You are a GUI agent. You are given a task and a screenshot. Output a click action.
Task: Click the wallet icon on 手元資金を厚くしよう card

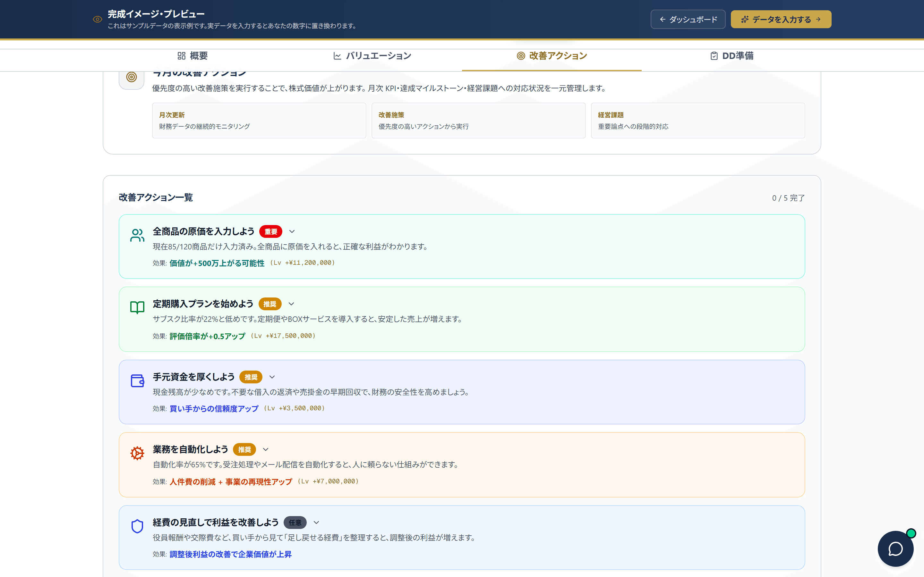click(x=137, y=380)
